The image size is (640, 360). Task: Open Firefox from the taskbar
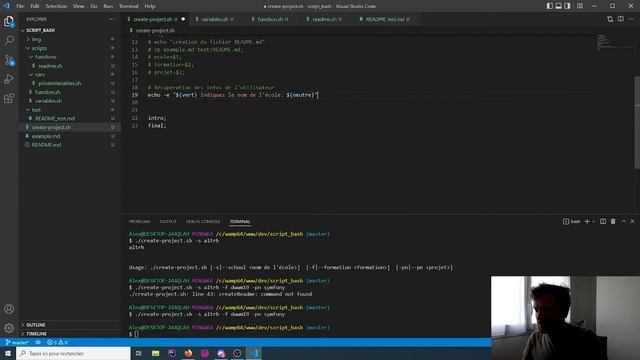[188, 353]
